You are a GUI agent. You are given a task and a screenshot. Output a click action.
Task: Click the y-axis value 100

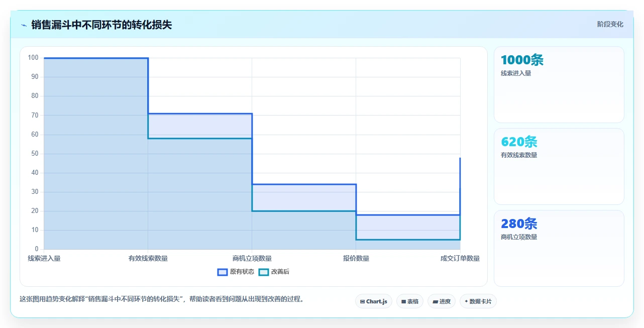(33, 58)
